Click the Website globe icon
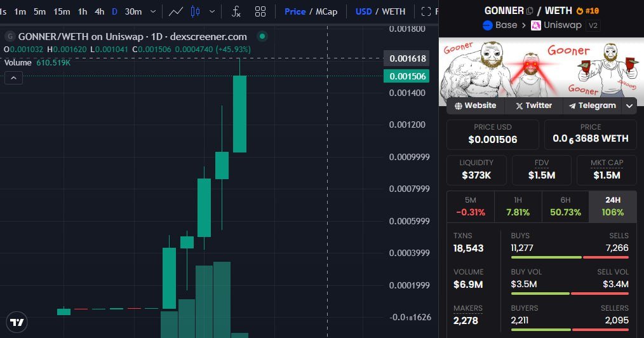Screen dimensions: 644x338 point(459,106)
